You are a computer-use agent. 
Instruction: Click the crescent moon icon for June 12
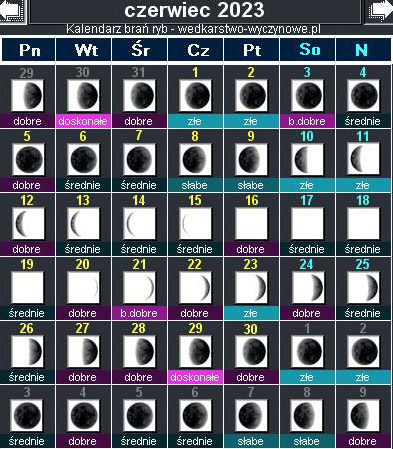[27, 223]
